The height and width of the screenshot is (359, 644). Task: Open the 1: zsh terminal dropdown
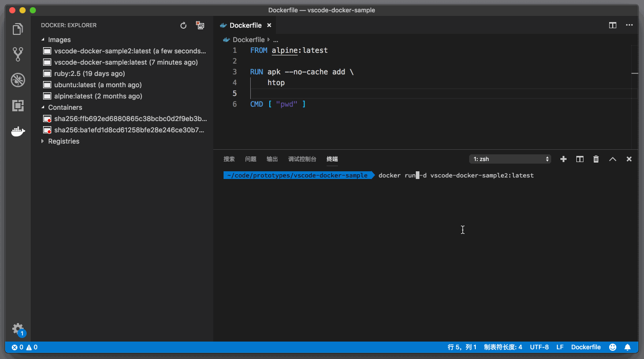[510, 159]
